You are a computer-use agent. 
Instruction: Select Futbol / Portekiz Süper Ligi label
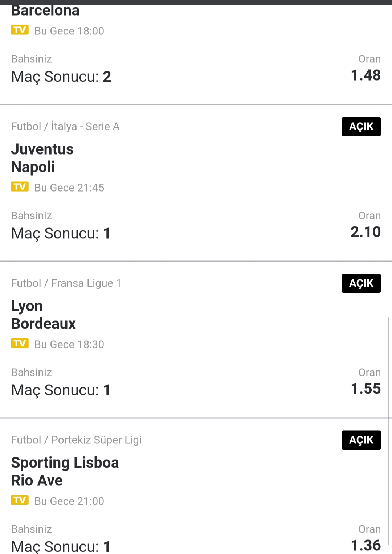[76, 440]
